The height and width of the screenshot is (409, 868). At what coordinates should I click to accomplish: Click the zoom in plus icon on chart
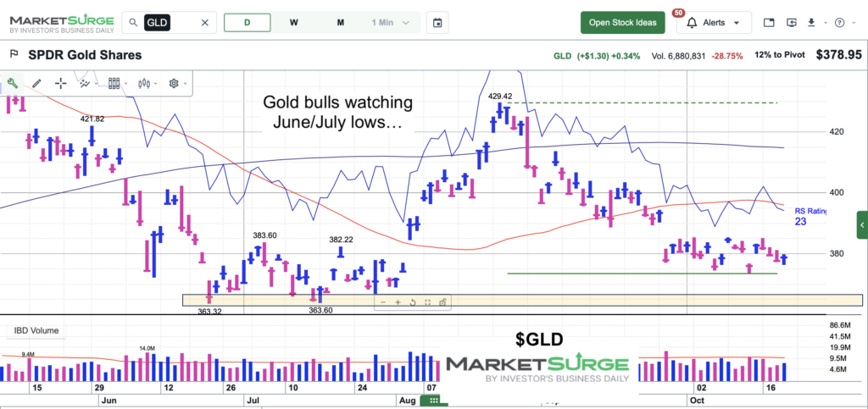click(398, 302)
